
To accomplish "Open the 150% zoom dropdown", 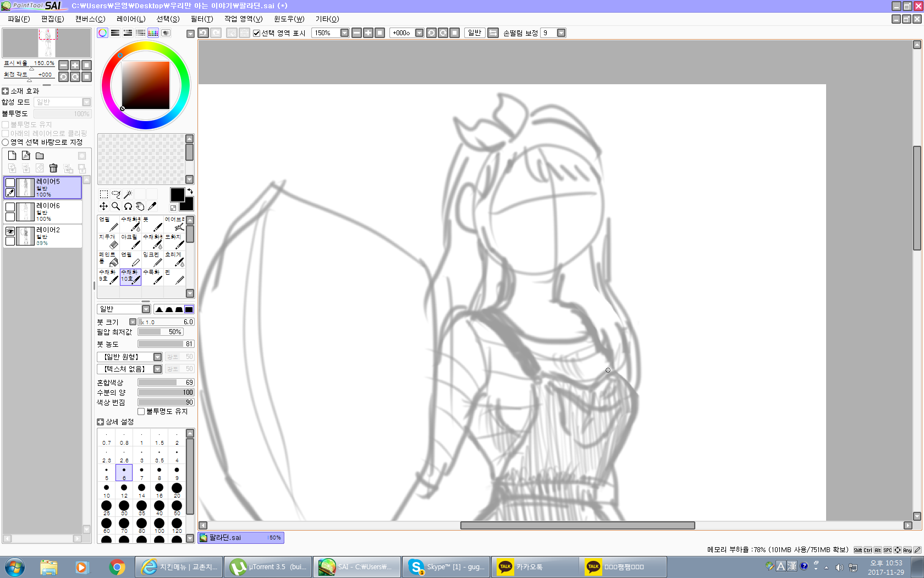I will tap(344, 33).
